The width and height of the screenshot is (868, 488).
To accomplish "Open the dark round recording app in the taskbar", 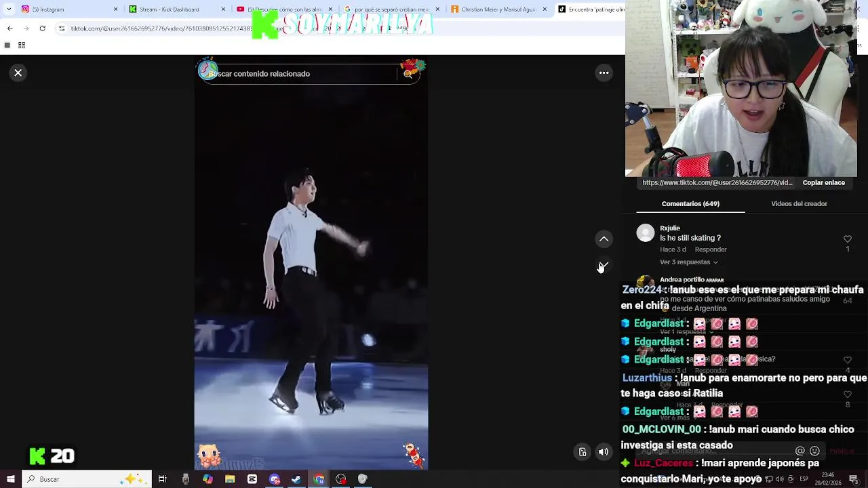I will pos(340,479).
